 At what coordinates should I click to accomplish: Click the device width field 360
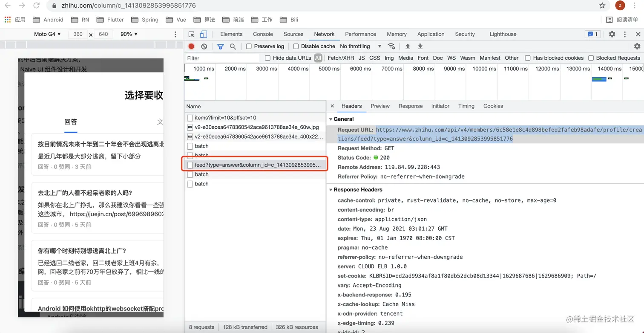coord(78,34)
